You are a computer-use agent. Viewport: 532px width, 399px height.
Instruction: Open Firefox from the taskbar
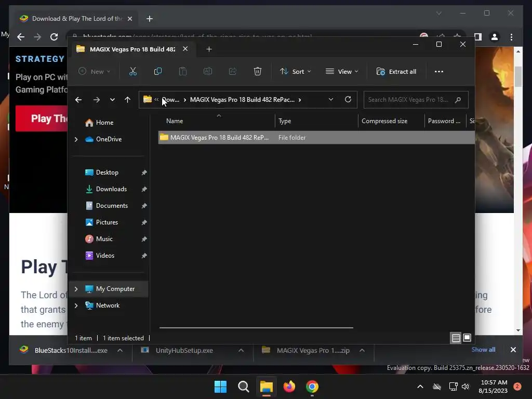289,387
